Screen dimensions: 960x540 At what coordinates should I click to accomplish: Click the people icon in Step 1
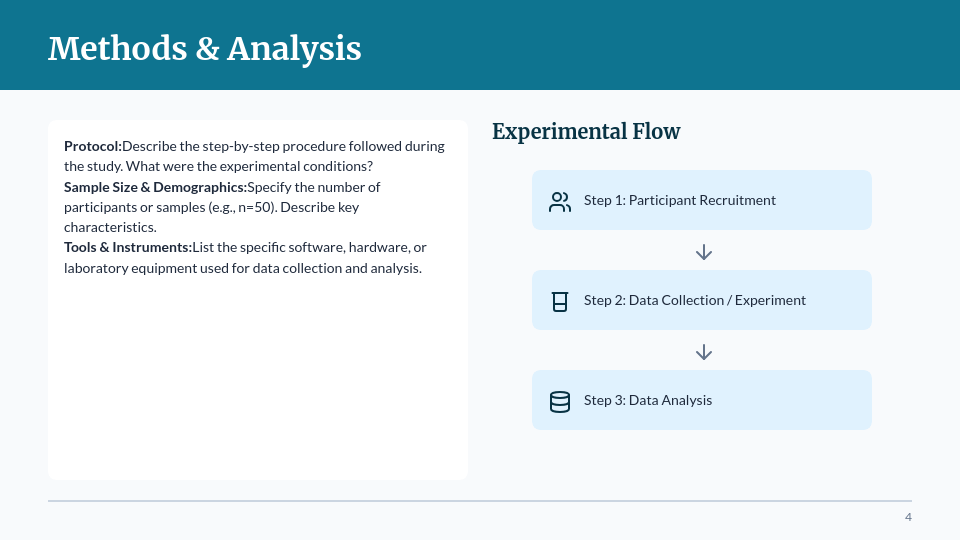click(x=560, y=201)
